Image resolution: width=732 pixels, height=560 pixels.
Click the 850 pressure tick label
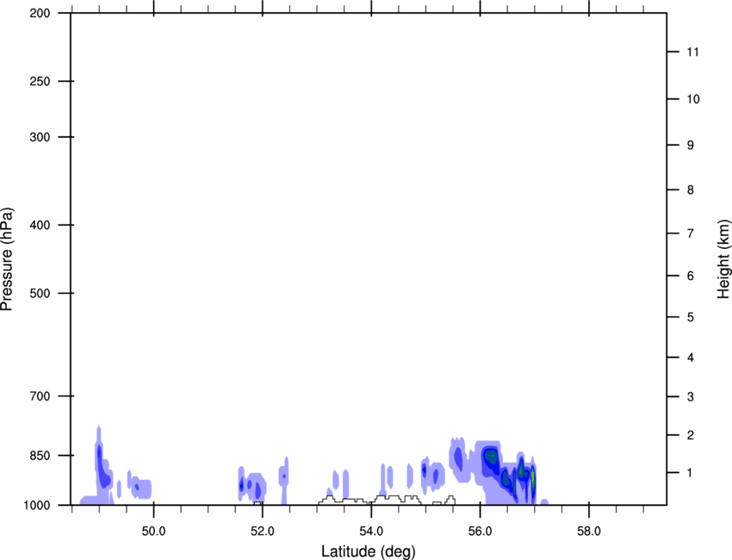(x=40, y=456)
